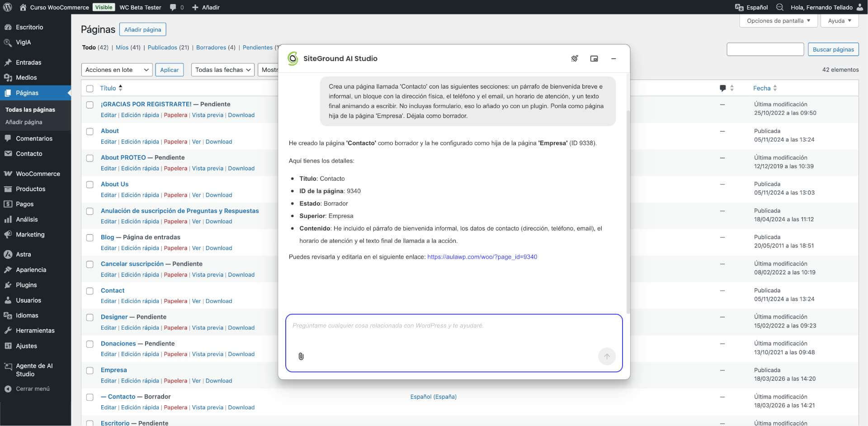The height and width of the screenshot is (426, 868).
Task: Attach a file with the paperclip icon
Action: (301, 356)
